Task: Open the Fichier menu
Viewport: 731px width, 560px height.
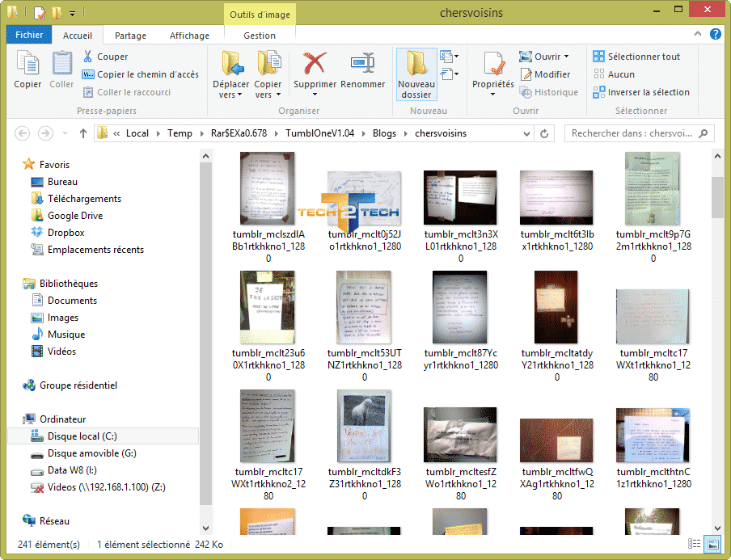Action: click(29, 35)
